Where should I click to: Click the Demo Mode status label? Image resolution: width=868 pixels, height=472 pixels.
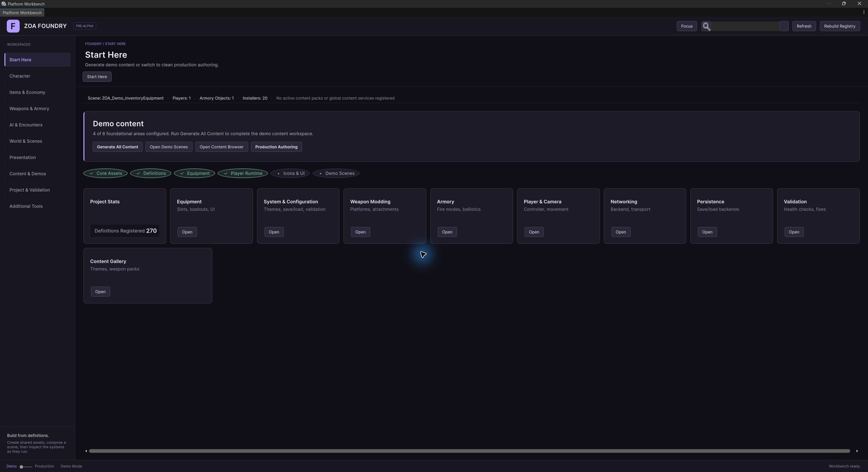coord(71,466)
